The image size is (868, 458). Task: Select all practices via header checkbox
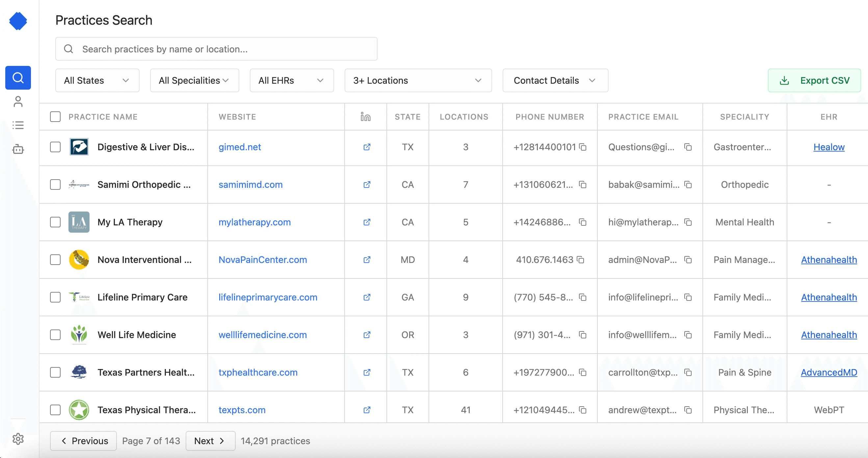click(55, 117)
